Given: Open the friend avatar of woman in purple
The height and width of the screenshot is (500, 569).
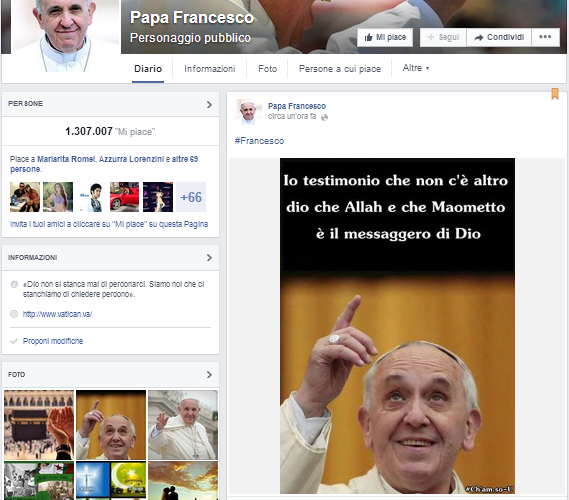Looking at the screenshot, I should pos(58,197).
